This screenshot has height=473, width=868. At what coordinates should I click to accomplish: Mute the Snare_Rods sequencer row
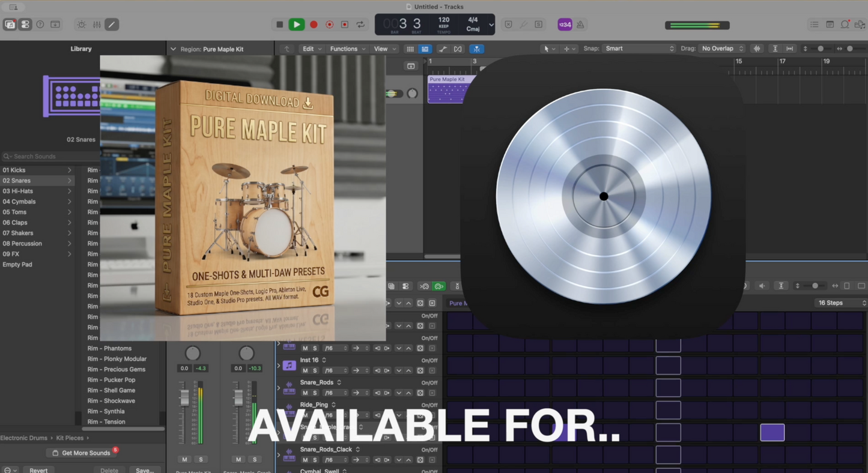pos(305,393)
